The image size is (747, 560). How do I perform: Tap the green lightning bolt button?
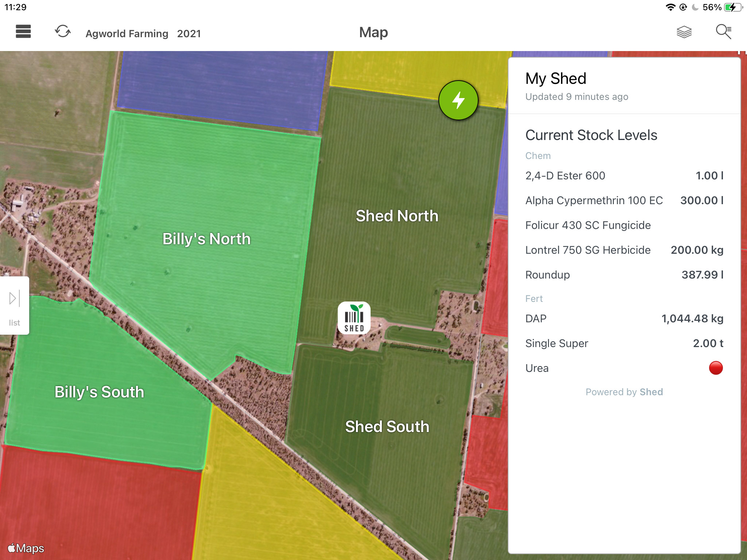click(458, 100)
